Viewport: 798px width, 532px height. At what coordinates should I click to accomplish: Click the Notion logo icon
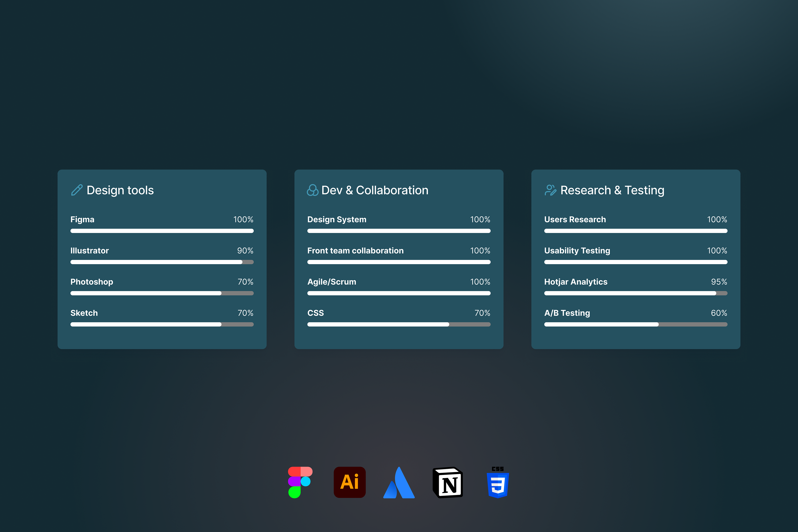[x=448, y=483]
